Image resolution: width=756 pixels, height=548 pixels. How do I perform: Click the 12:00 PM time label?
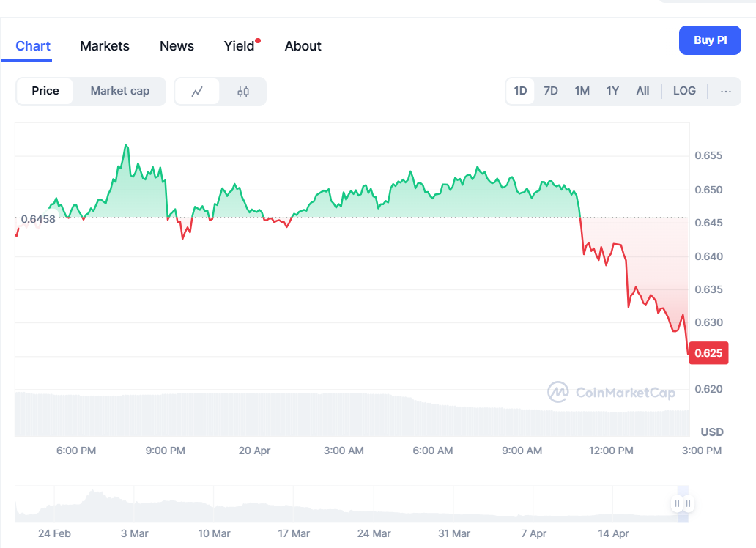[611, 451]
